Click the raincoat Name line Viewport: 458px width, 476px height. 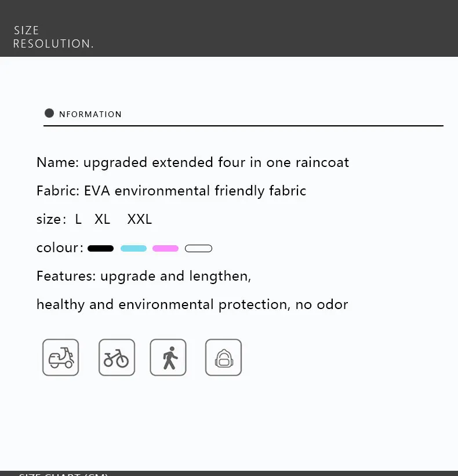(x=192, y=162)
